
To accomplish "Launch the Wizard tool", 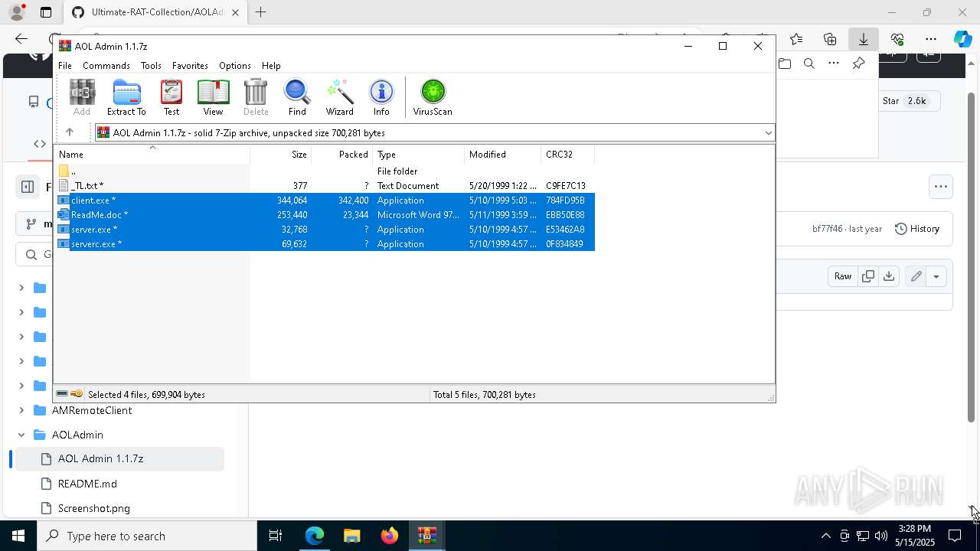I will point(339,97).
